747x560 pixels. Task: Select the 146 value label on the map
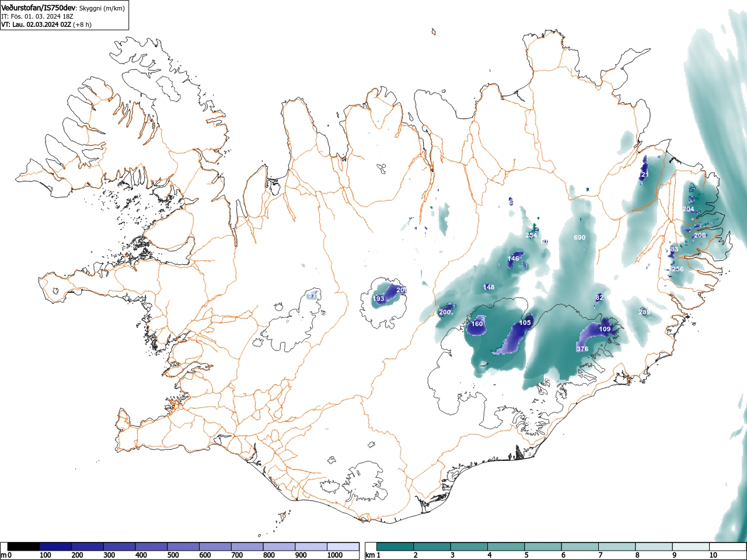[513, 258]
